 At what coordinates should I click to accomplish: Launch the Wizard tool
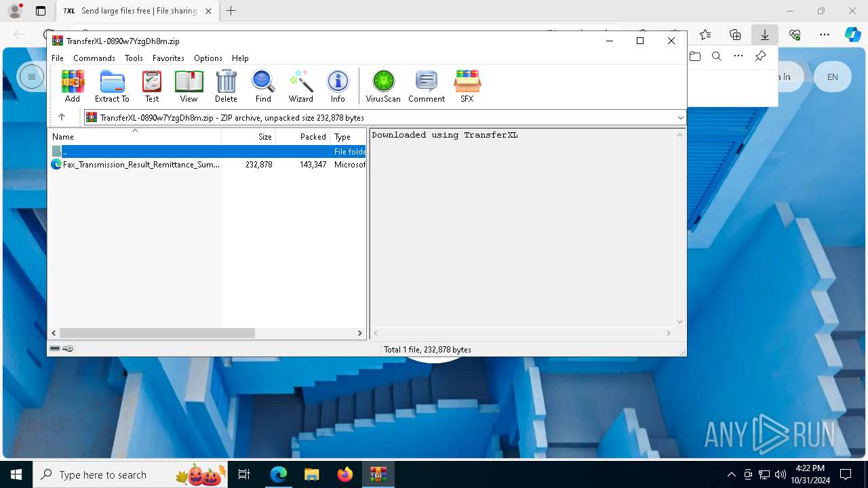300,86
